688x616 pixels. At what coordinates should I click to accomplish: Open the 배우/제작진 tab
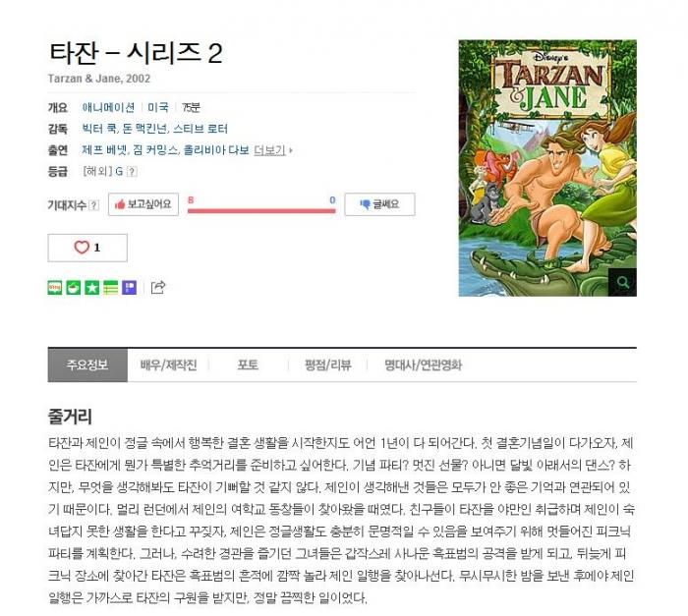(x=168, y=365)
